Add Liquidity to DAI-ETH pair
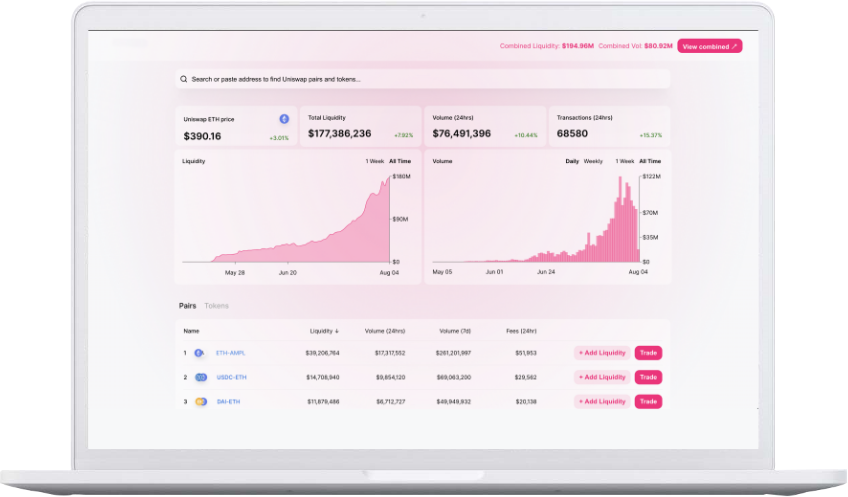The height and width of the screenshot is (497, 848). tap(602, 402)
